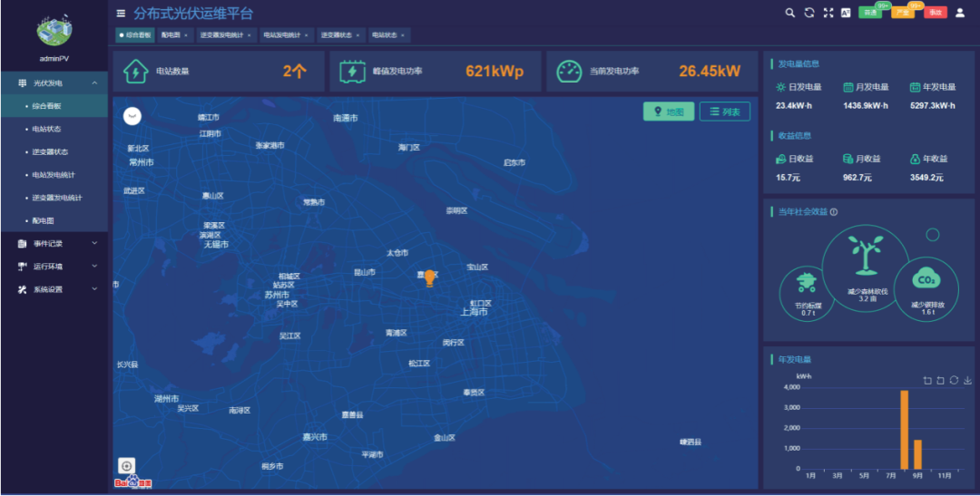The image size is (980, 496).
Task: Click the tall August bar in chart
Action: point(905,430)
